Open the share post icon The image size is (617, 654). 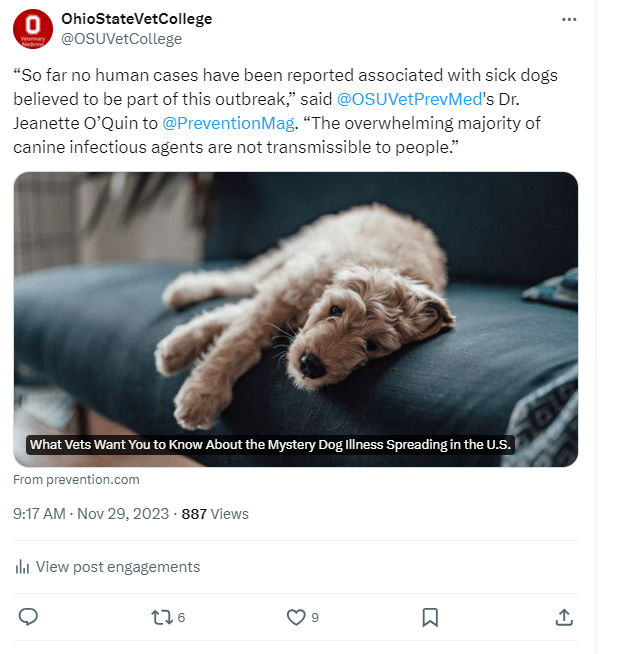pos(564,617)
